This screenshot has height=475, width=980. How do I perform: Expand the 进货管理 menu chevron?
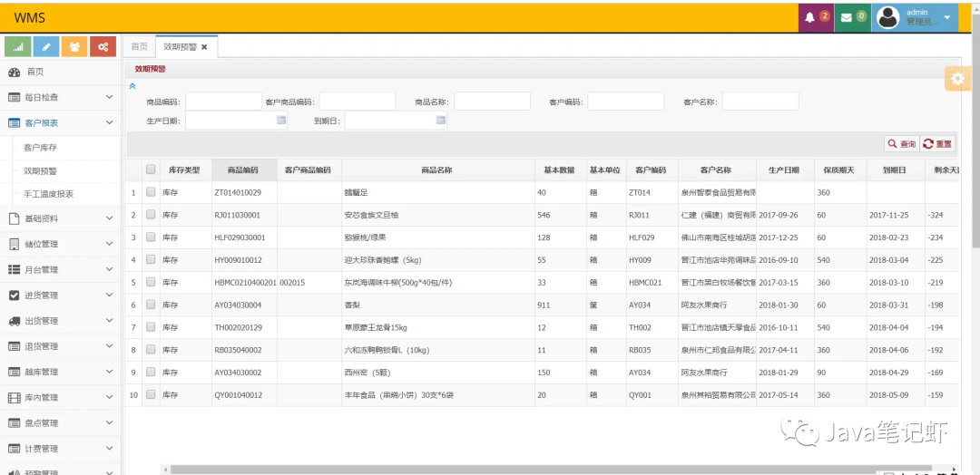click(110, 296)
